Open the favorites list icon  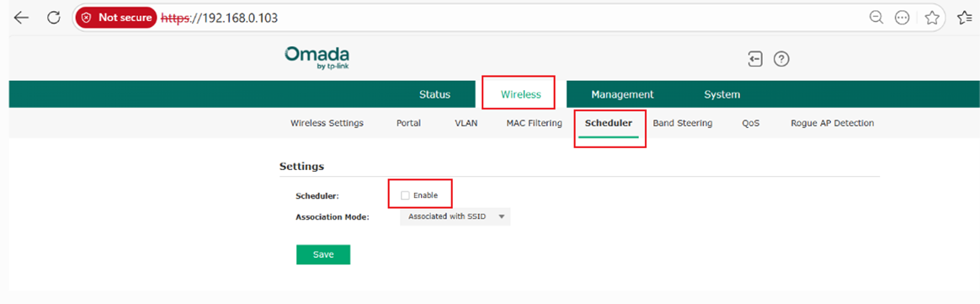click(x=964, y=19)
